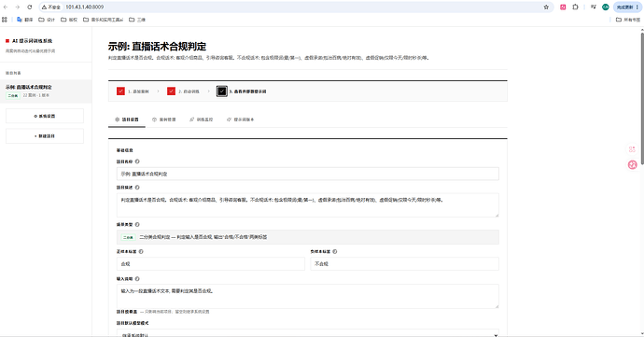Click the bookmark star icon in address bar
The height and width of the screenshot is (337, 644).
[546, 7]
